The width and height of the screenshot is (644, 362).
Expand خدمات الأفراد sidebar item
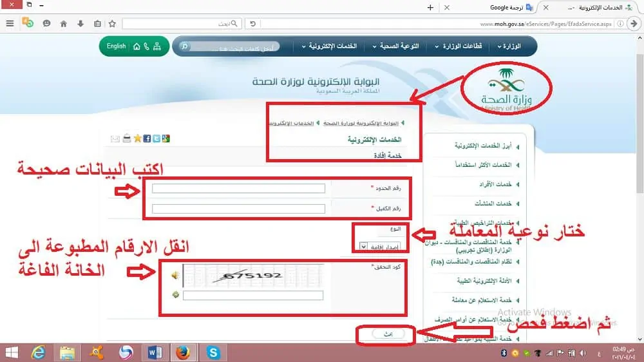[495, 184]
